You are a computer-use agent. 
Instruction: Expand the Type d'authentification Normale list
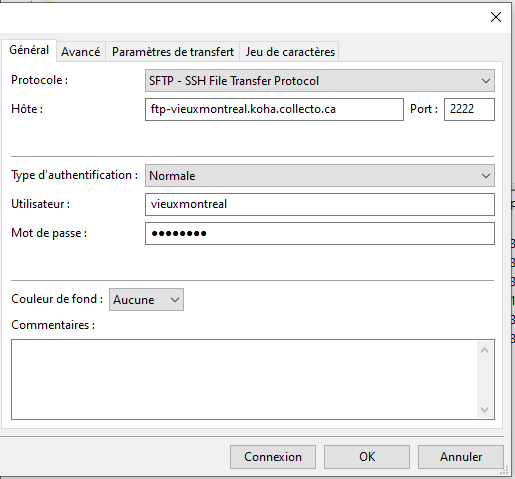[320, 176]
